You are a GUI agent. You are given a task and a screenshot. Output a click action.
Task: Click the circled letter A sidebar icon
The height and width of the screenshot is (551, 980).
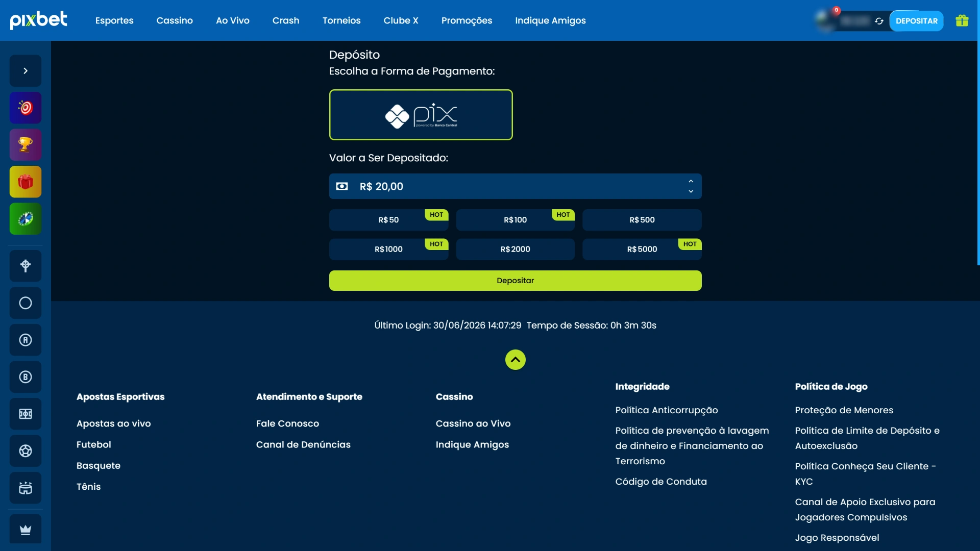pos(26,340)
